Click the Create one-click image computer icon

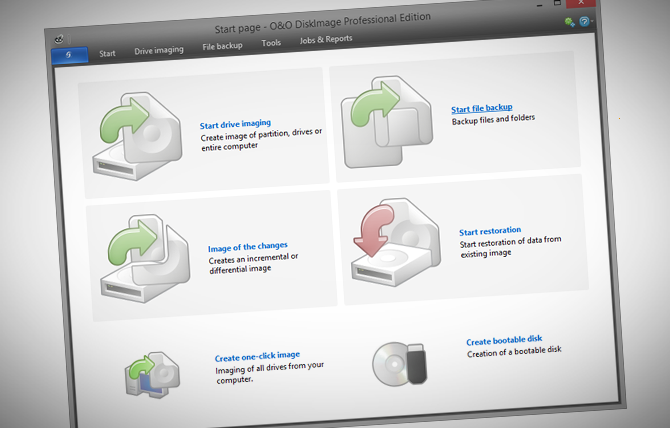tap(153, 375)
